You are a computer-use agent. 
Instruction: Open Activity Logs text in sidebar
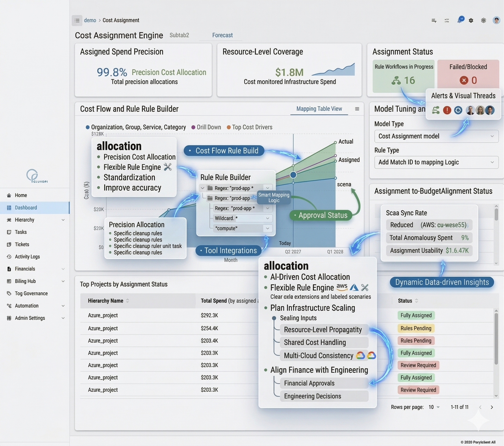[27, 257]
